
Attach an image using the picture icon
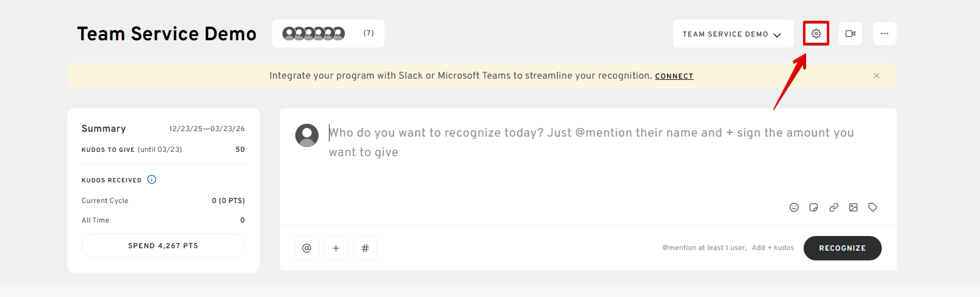pyautogui.click(x=853, y=207)
